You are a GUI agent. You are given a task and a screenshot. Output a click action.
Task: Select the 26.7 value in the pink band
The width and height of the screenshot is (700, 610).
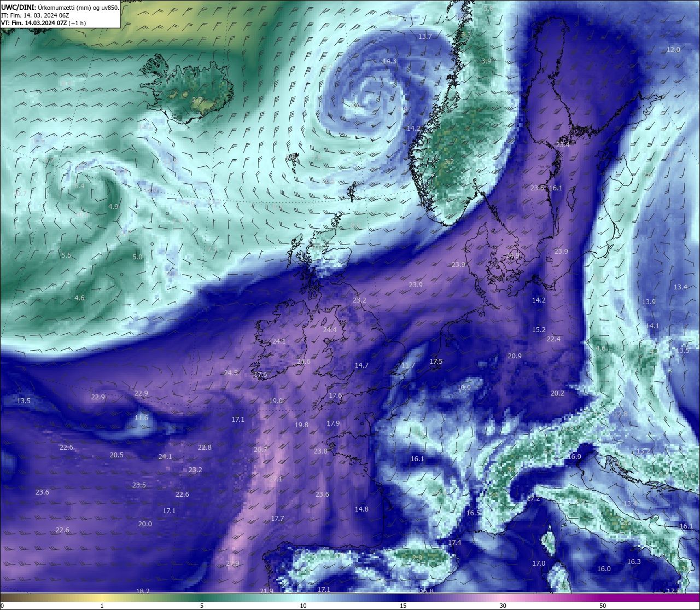(x=260, y=449)
